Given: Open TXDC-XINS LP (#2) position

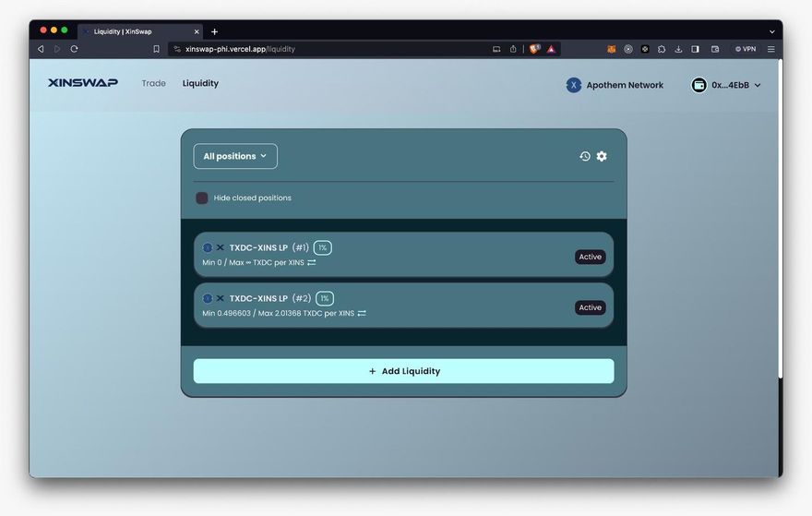Looking at the screenshot, I should pyautogui.click(x=403, y=306).
